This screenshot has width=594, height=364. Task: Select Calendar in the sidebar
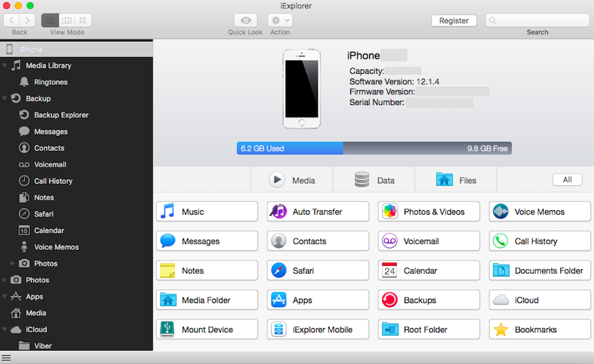tap(76, 230)
